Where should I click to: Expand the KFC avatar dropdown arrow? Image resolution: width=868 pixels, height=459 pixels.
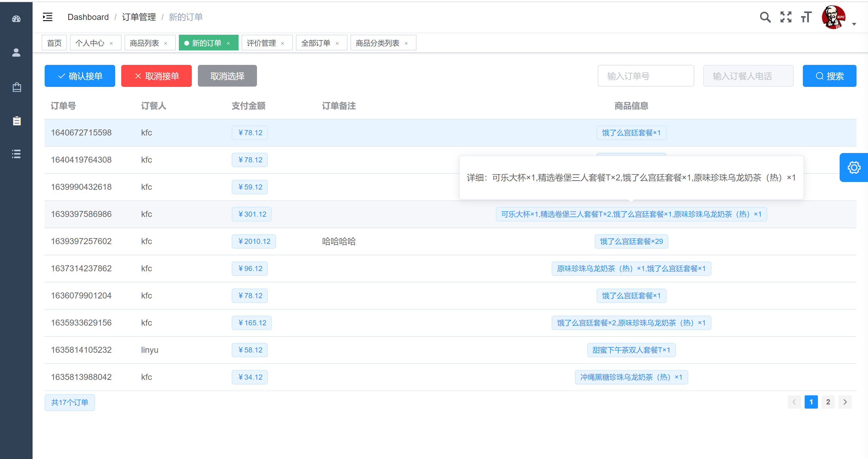coord(854,24)
